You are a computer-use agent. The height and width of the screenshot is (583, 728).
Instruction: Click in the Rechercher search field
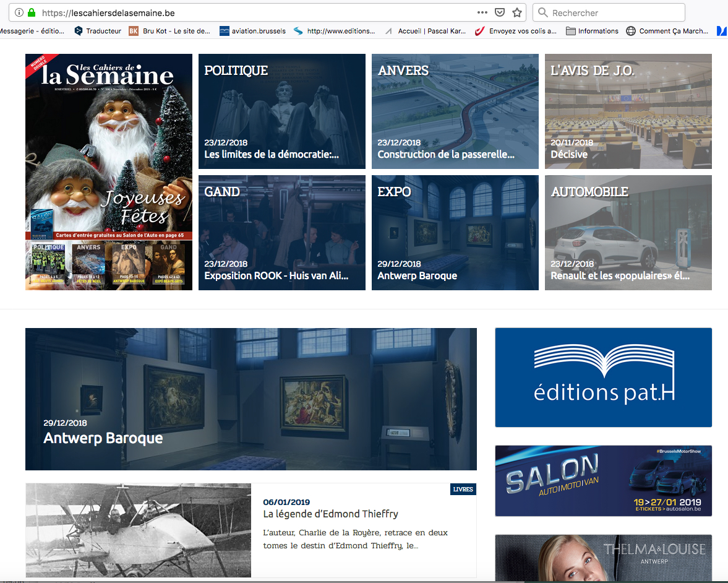tap(612, 12)
